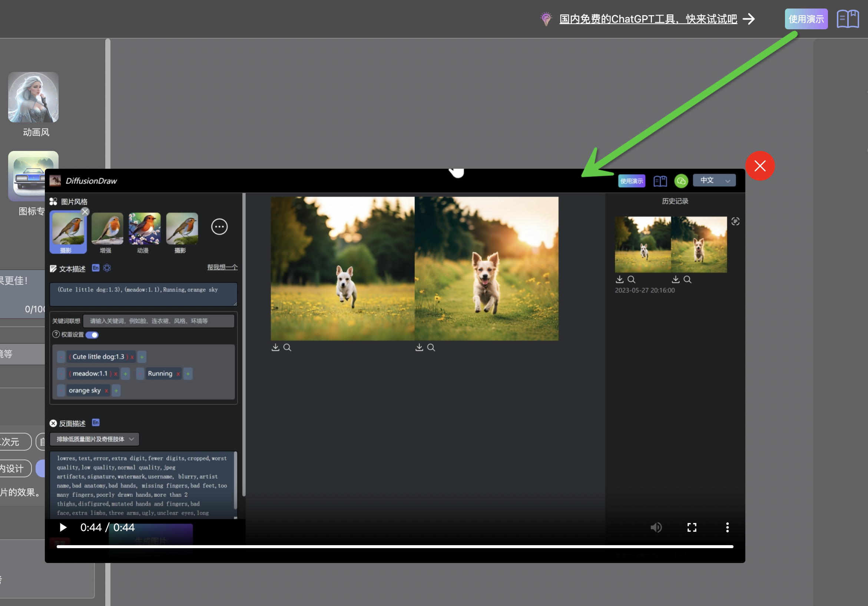
Task: Click 使用演示 button inside the video
Action: point(632,181)
